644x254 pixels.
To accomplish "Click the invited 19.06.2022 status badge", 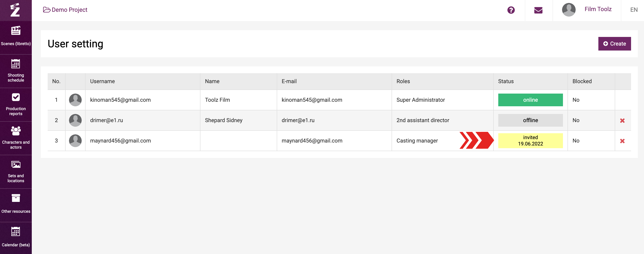I will click(530, 140).
